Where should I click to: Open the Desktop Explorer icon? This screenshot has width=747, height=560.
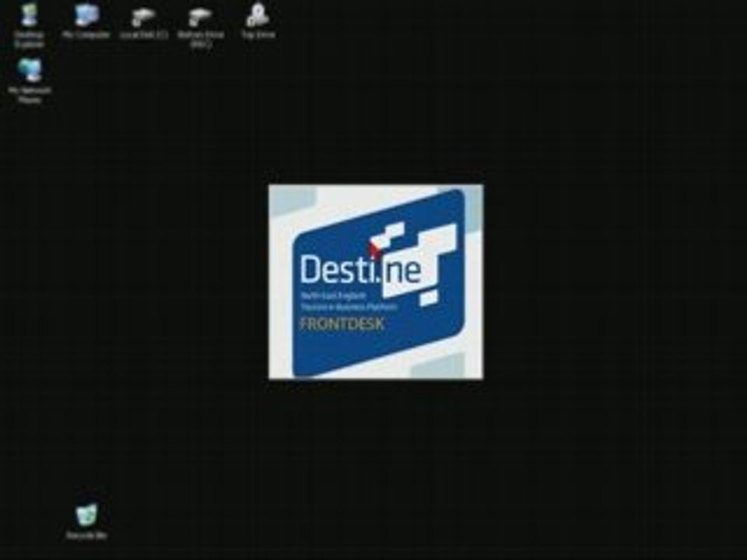(29, 25)
